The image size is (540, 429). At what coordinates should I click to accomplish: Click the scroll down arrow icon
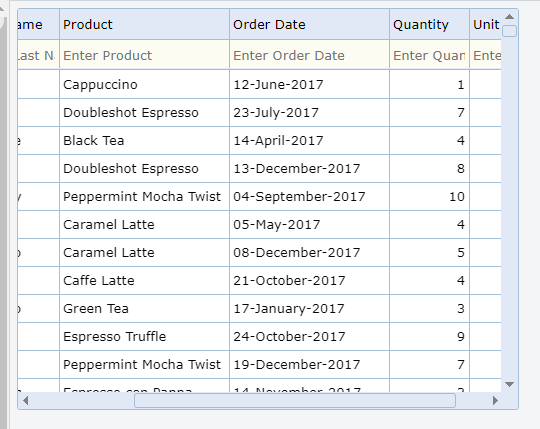[x=509, y=384]
